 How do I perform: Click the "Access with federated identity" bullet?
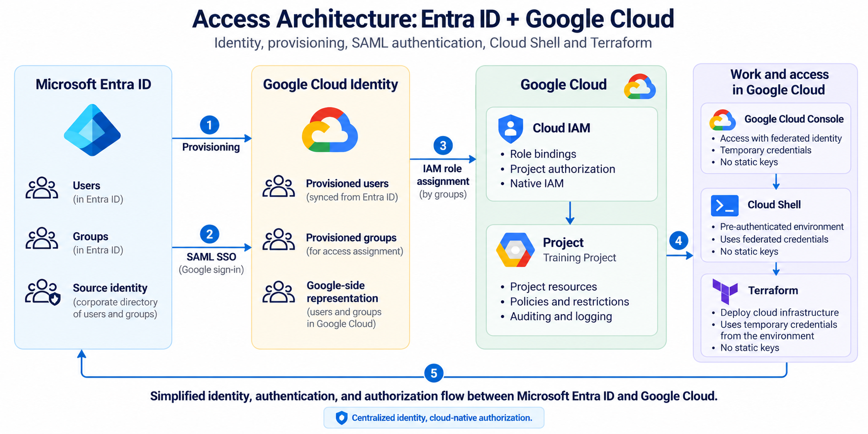[781, 138]
